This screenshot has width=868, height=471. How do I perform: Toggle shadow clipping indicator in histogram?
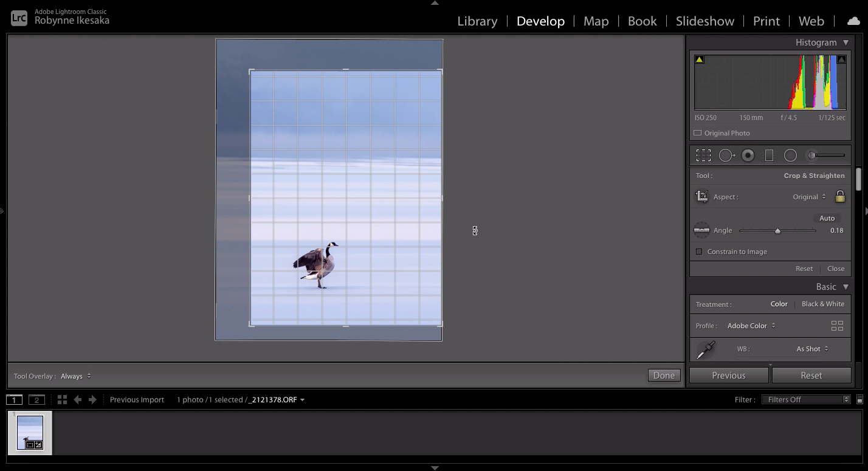699,60
